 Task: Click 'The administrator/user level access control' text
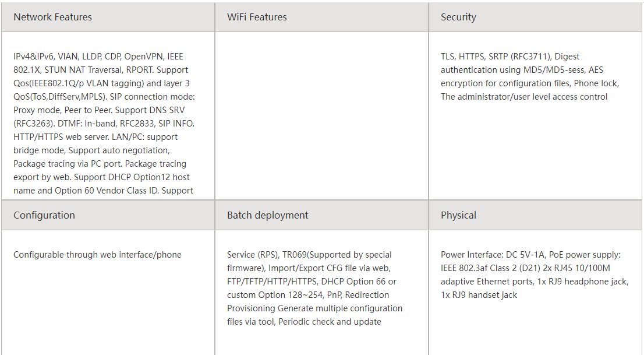tap(524, 97)
